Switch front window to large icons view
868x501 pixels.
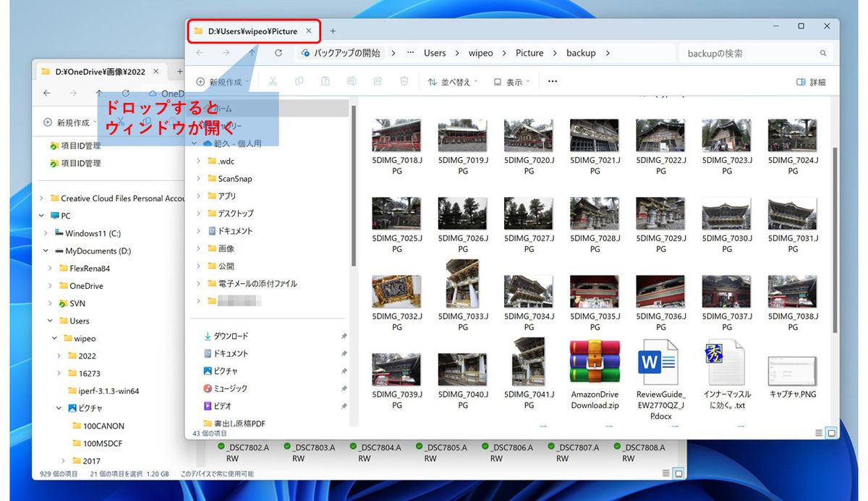point(831,433)
